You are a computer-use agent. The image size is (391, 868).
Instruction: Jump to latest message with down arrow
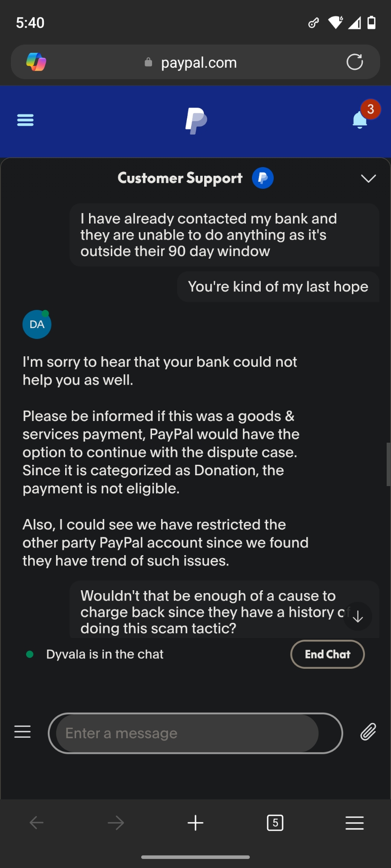tap(358, 616)
